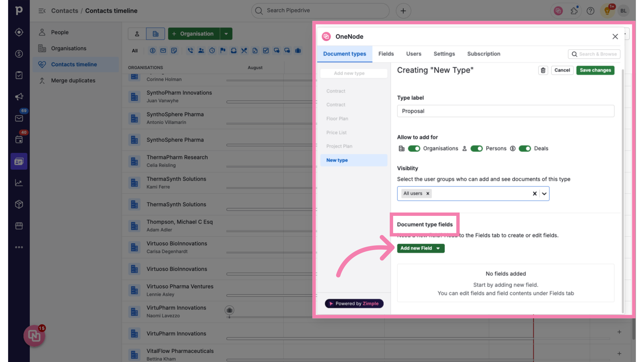The image size is (644, 362).
Task: Switch to the Document types tab
Action: (x=344, y=54)
